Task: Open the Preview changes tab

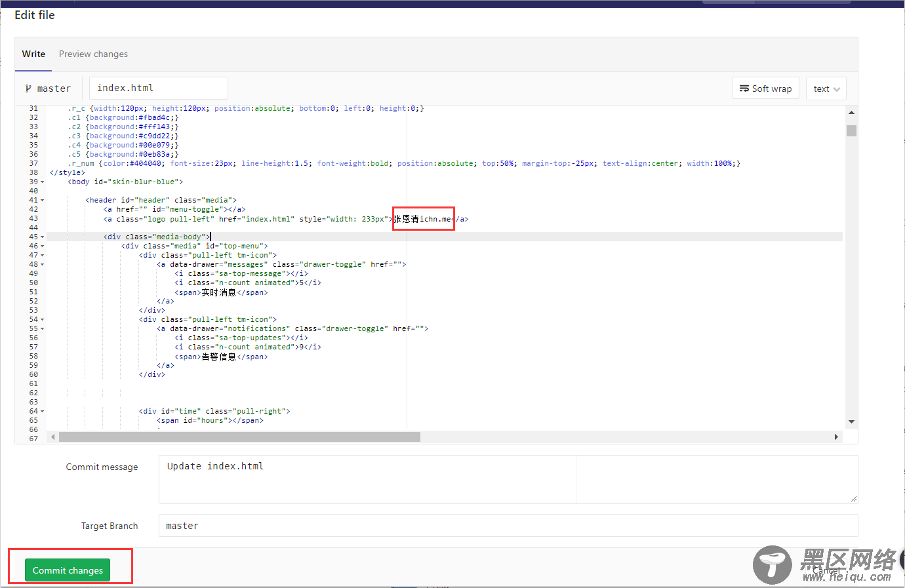Action: pyautogui.click(x=93, y=54)
